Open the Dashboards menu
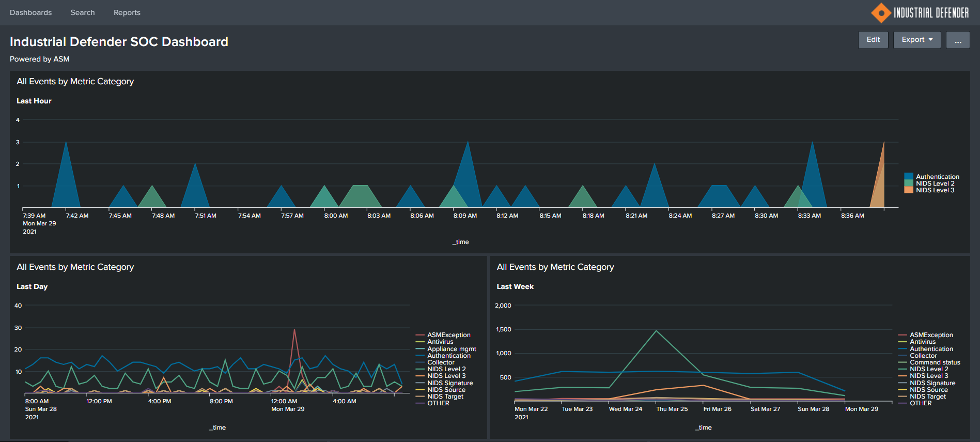 pyautogui.click(x=30, y=12)
